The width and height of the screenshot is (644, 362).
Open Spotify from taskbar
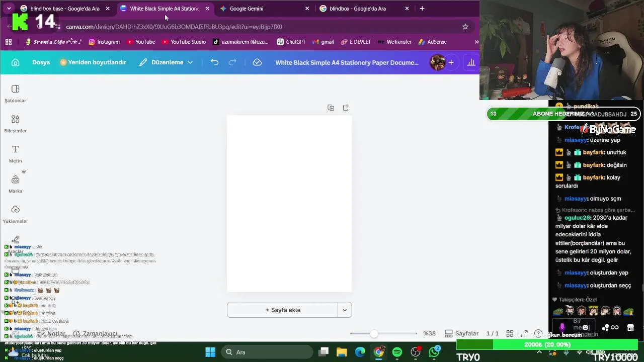coord(397,352)
